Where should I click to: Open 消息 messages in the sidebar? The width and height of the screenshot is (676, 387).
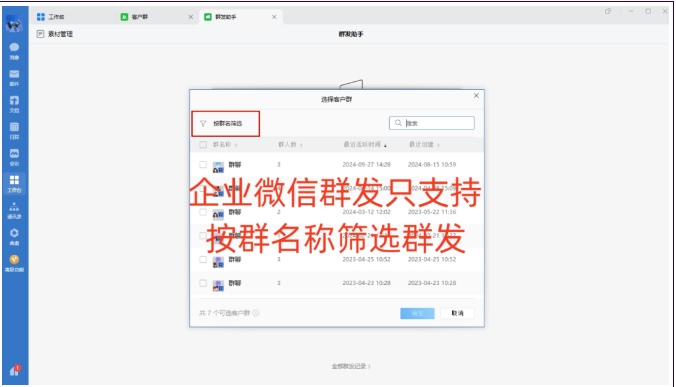click(14, 51)
